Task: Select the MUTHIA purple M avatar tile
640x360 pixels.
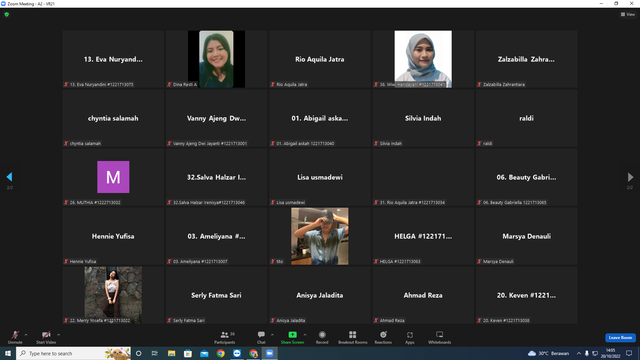Action: pyautogui.click(x=113, y=177)
